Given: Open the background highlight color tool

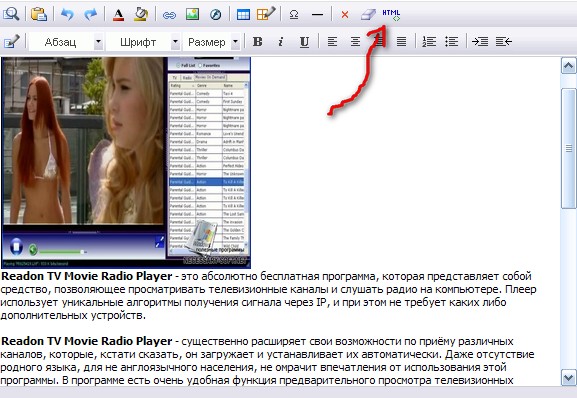Looking at the screenshot, I should click(x=141, y=14).
